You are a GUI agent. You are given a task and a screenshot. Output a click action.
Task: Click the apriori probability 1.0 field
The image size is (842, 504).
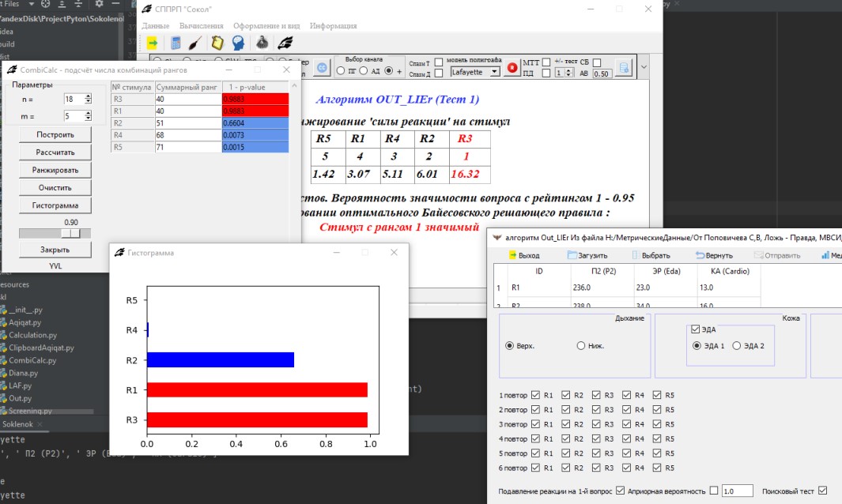pos(737,491)
